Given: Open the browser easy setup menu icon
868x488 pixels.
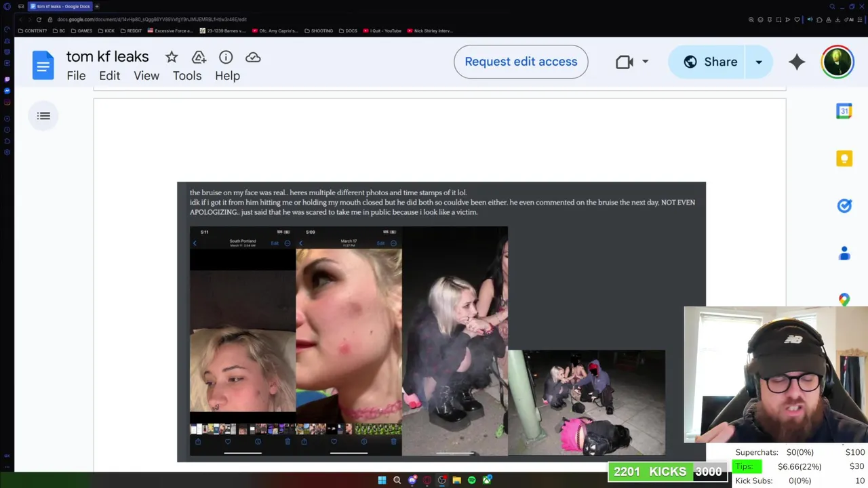Looking at the screenshot, I should tap(860, 20).
